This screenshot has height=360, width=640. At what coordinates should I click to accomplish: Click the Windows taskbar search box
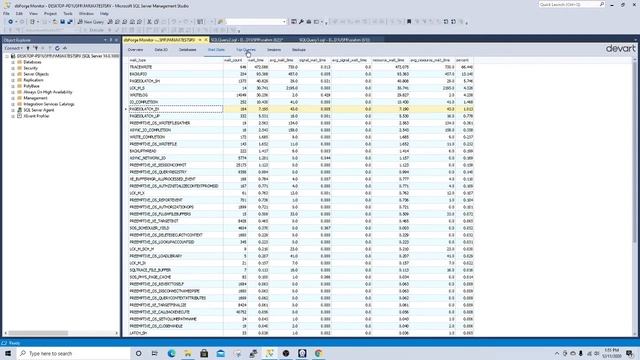point(73,353)
